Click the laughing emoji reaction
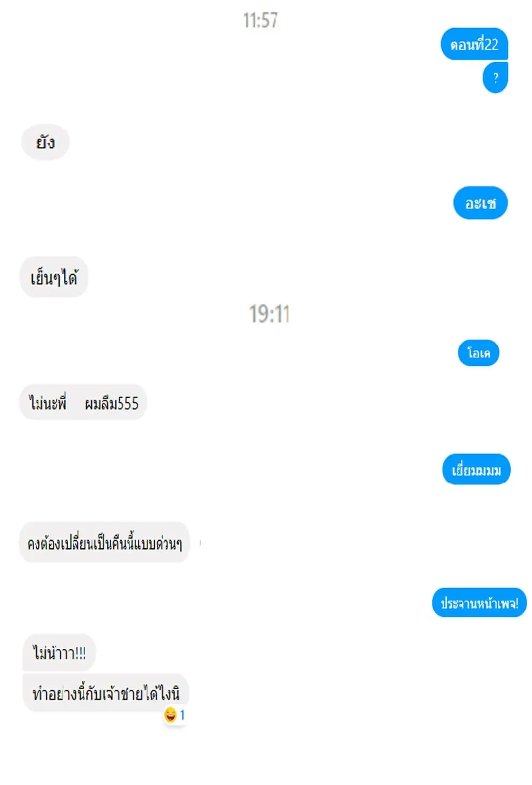The height and width of the screenshot is (785, 532). tap(170, 714)
